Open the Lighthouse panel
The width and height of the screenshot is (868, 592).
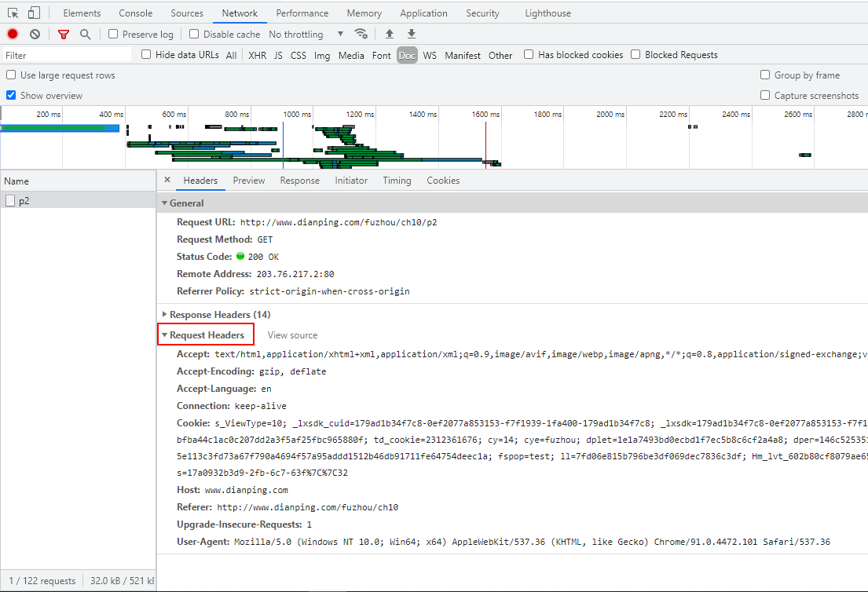548,13
